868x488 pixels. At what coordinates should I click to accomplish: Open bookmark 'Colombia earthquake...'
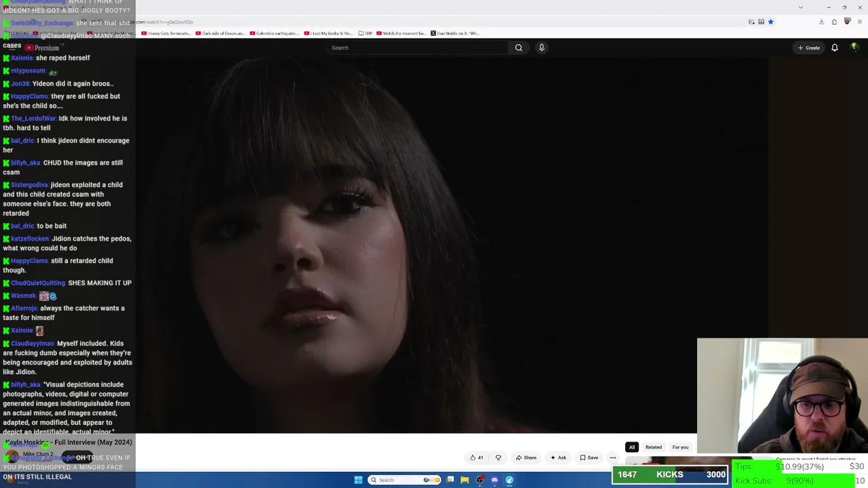(274, 33)
